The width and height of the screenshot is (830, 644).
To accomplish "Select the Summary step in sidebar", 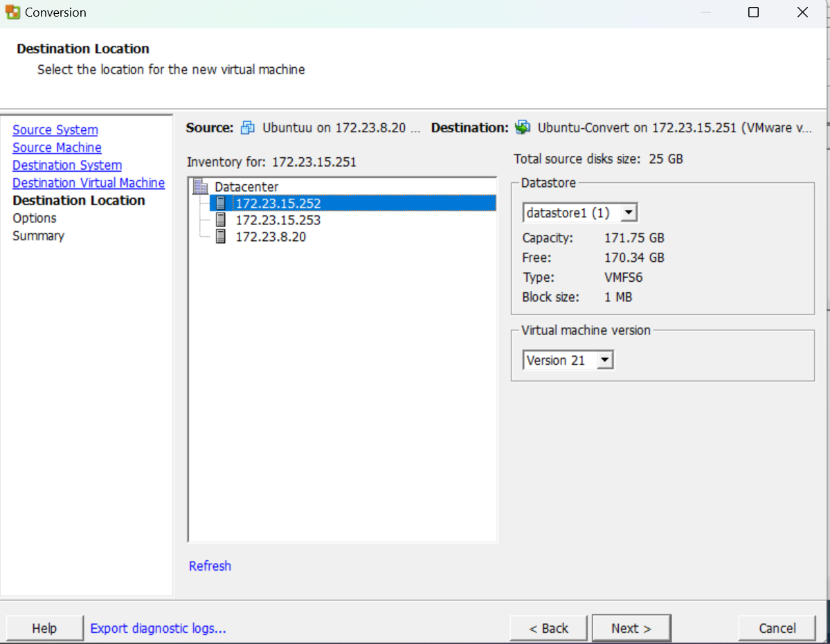I will 38,235.
